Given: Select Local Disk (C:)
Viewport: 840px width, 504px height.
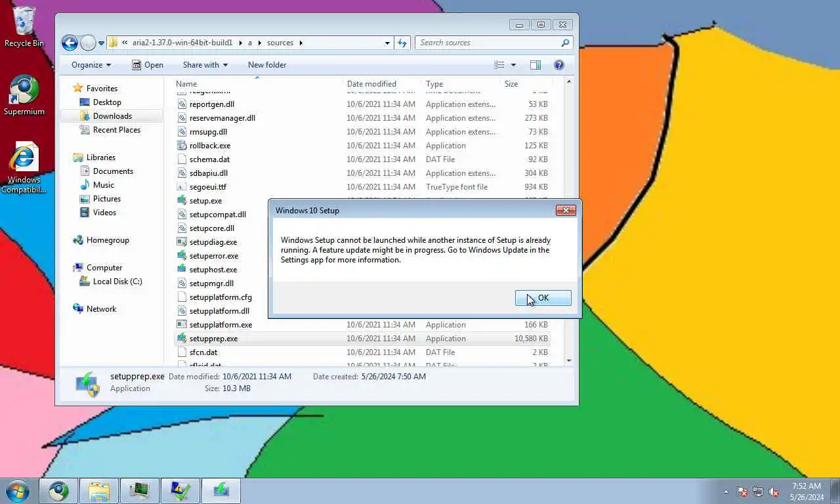Looking at the screenshot, I should click(x=117, y=282).
